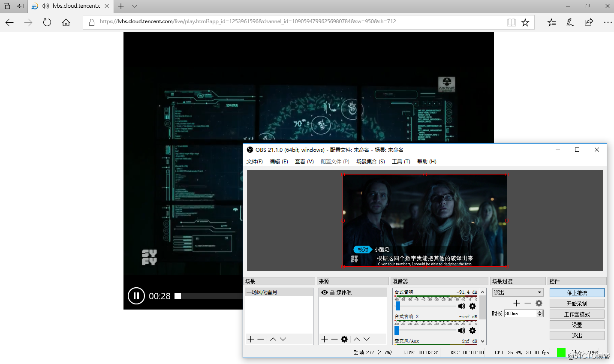Click the Edge address bar URL

(248, 21)
